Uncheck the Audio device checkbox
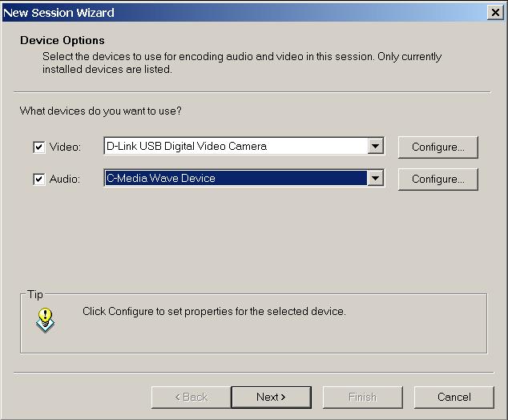The height and width of the screenshot is (420, 508). (38, 180)
